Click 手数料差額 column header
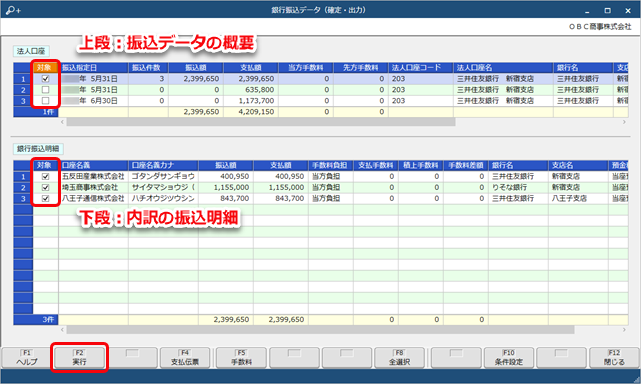 [x=466, y=165]
